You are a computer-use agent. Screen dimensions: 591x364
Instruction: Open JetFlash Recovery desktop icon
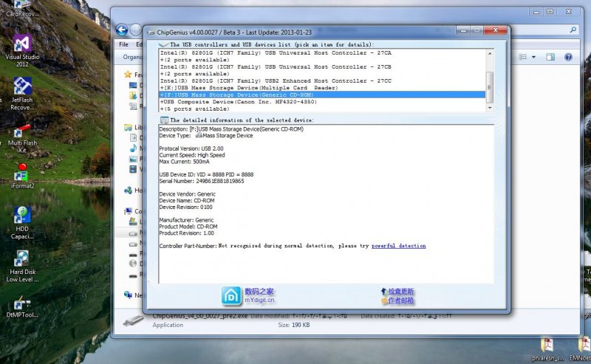[22, 93]
